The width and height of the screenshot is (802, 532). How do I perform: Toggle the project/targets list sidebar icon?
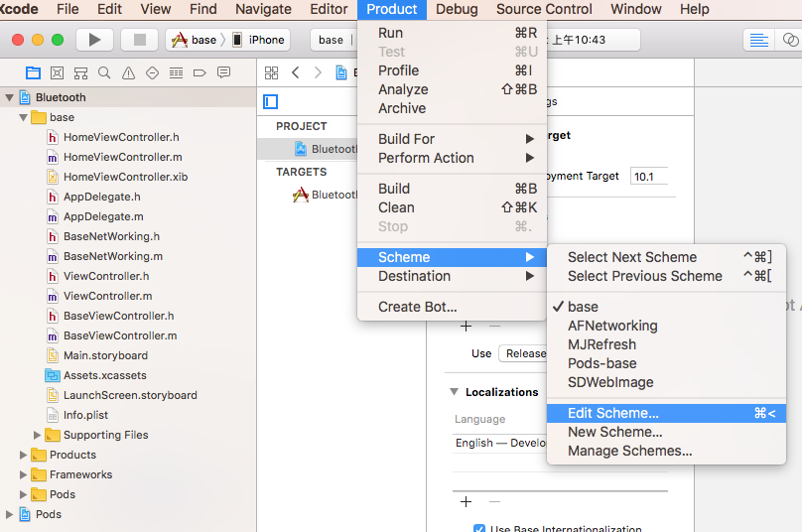point(271,102)
